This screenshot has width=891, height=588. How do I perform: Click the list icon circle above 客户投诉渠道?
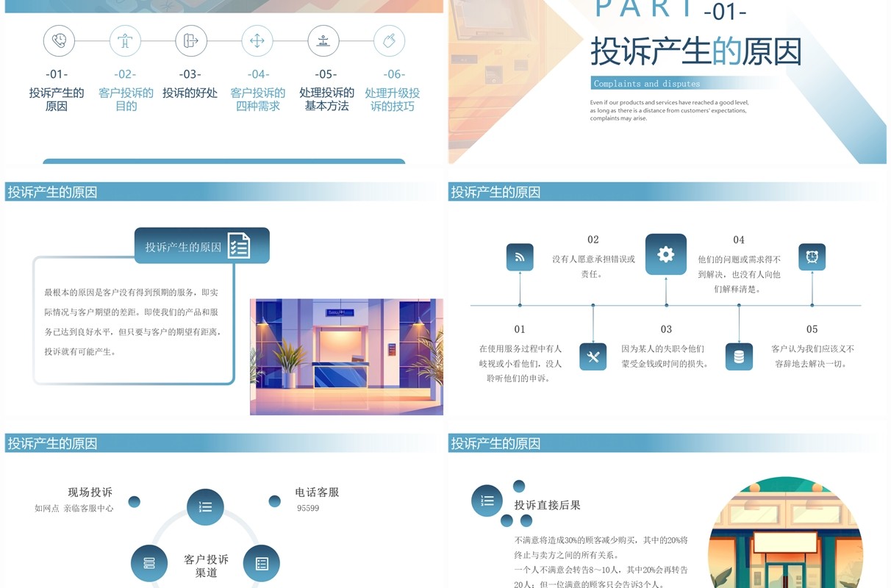coord(205,507)
